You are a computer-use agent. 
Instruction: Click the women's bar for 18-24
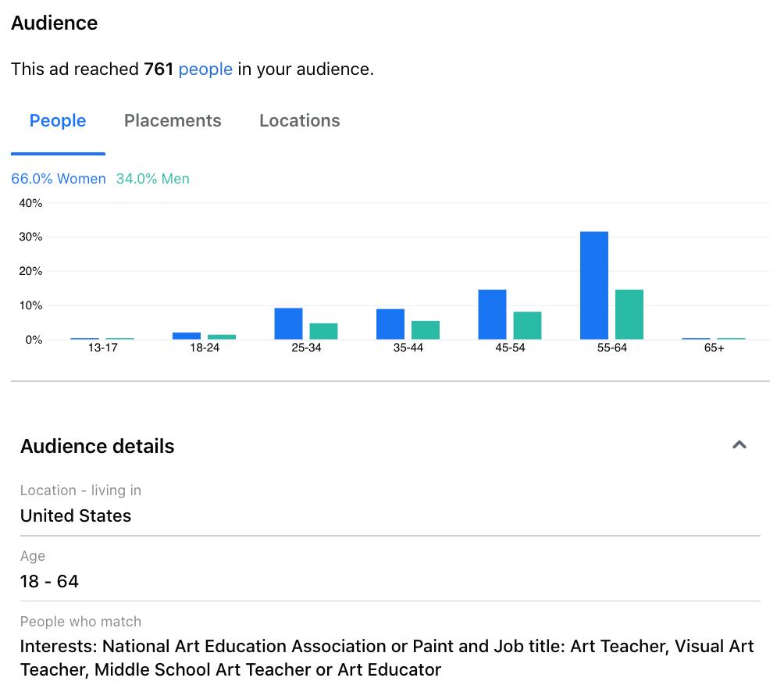pos(187,336)
